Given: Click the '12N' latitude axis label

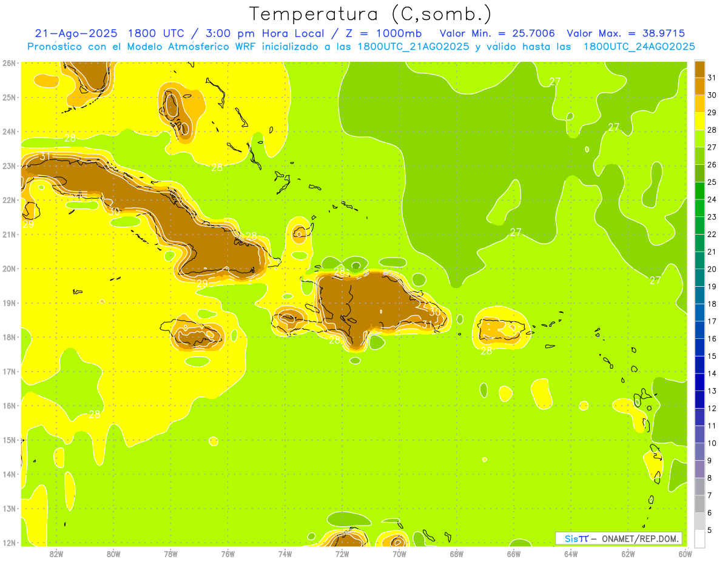Looking at the screenshot, I should [9, 543].
